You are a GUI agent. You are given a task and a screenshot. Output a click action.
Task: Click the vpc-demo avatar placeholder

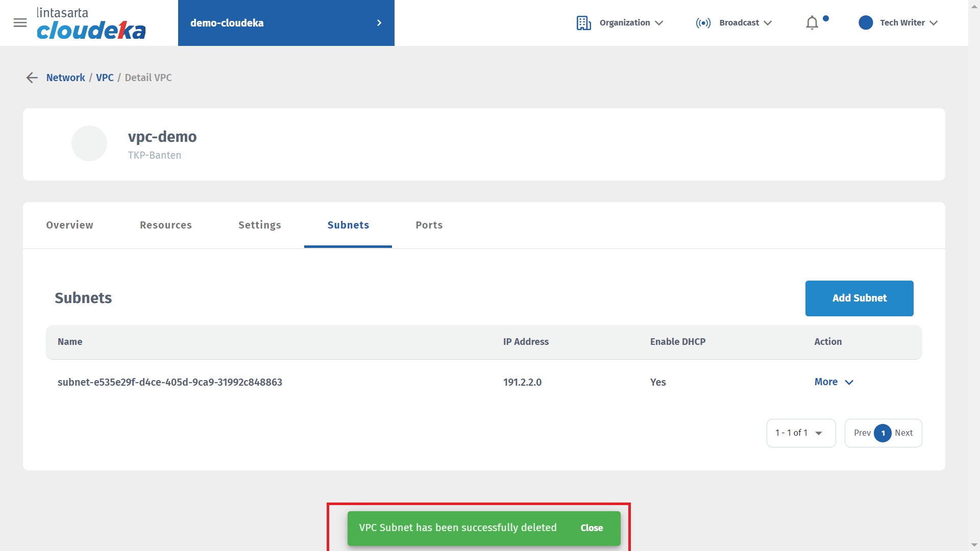[x=89, y=143]
